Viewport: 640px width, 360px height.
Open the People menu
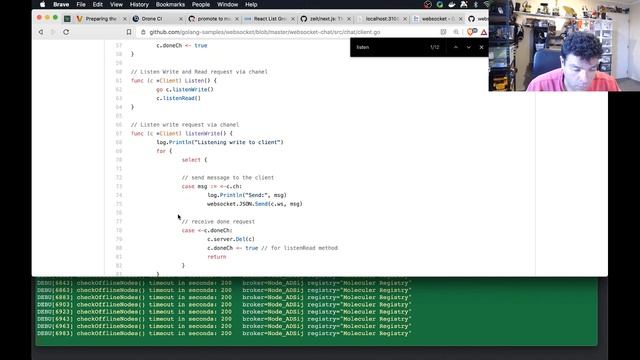click(x=200, y=4)
